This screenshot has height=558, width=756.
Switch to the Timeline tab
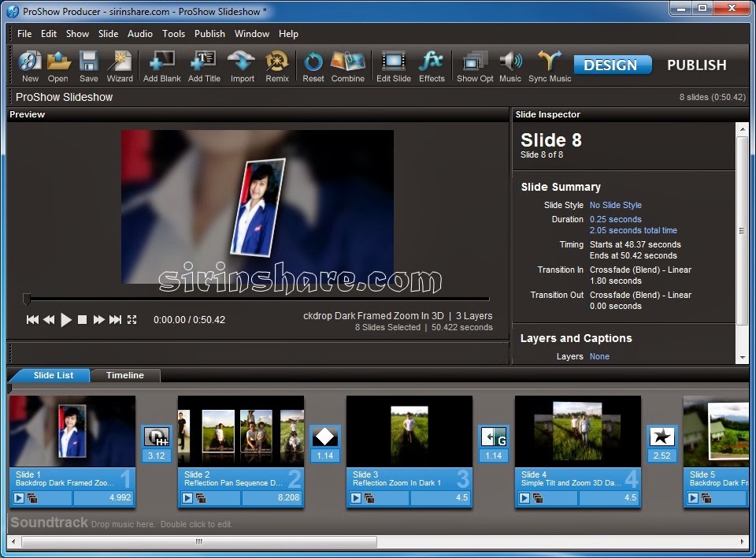125,375
